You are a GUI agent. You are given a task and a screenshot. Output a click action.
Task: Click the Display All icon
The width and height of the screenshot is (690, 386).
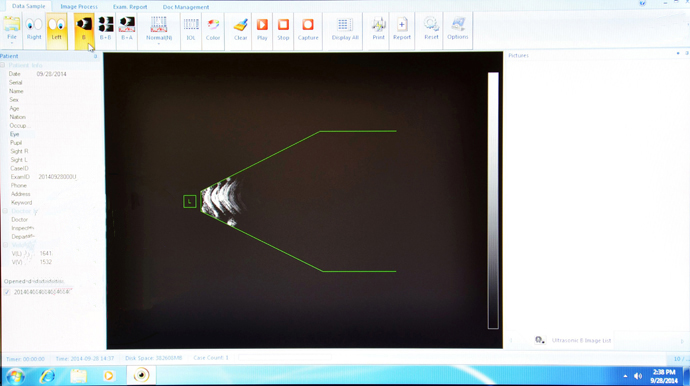[345, 29]
